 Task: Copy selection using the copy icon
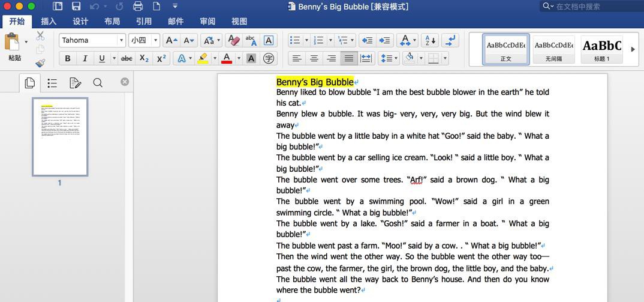point(40,49)
